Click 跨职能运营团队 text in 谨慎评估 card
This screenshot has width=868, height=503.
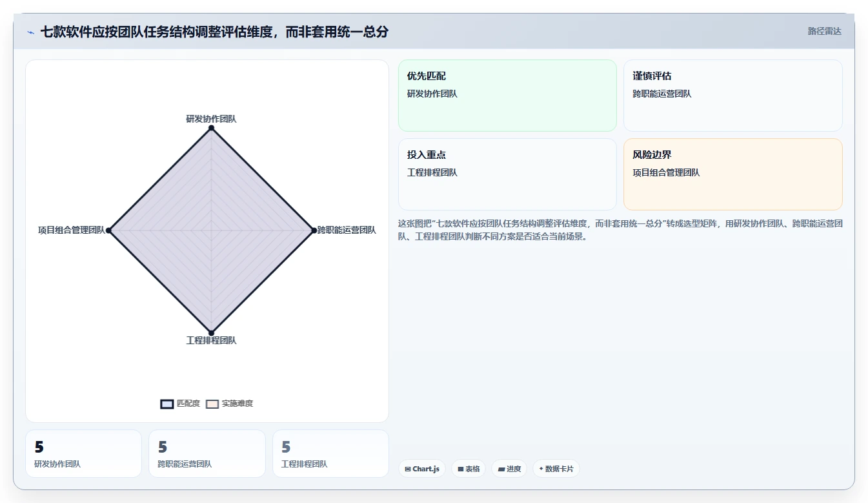click(x=662, y=94)
